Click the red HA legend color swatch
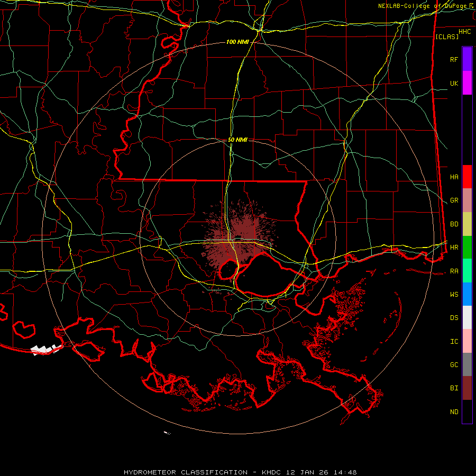Image resolution: width=476 pixels, height=476 pixels. [467, 177]
